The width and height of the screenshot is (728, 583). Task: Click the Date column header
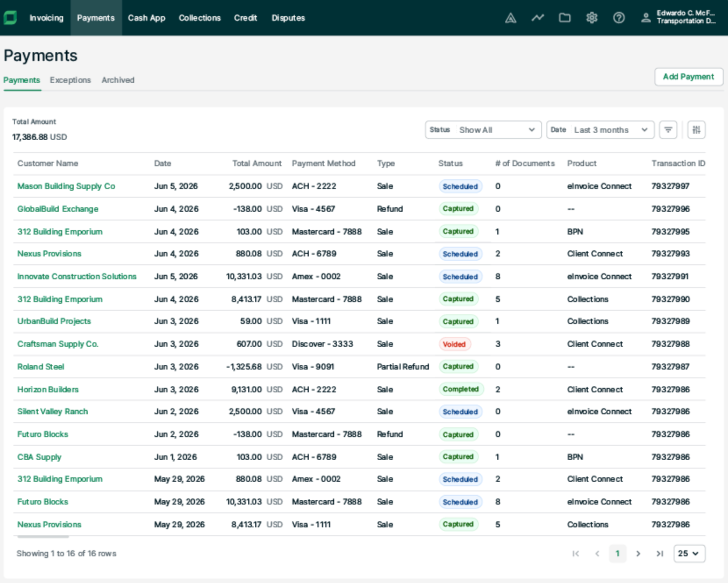point(163,164)
